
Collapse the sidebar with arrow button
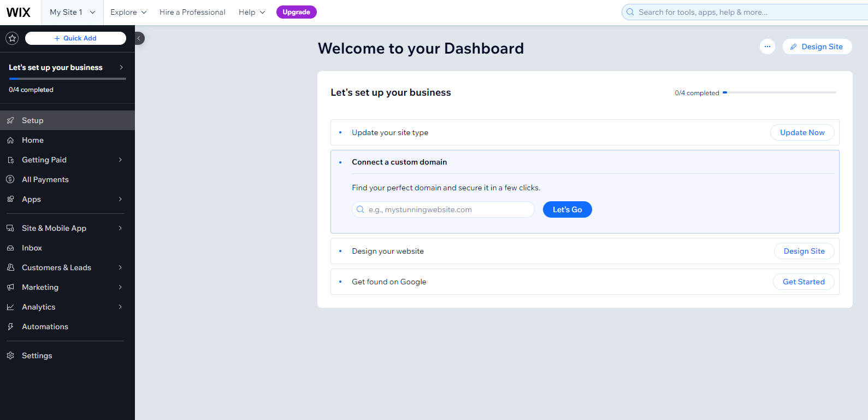pyautogui.click(x=139, y=38)
